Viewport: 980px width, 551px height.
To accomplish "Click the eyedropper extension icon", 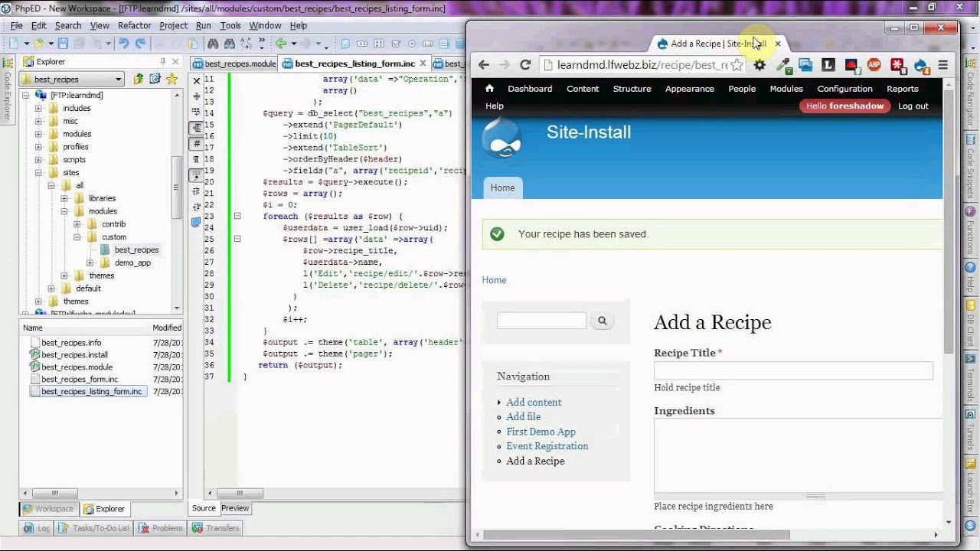I will coord(782,65).
